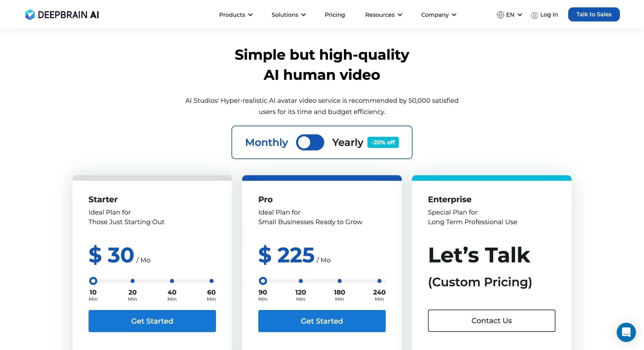The height and width of the screenshot is (350, 644).
Task: Select the Monthly billing label
Action: click(266, 143)
